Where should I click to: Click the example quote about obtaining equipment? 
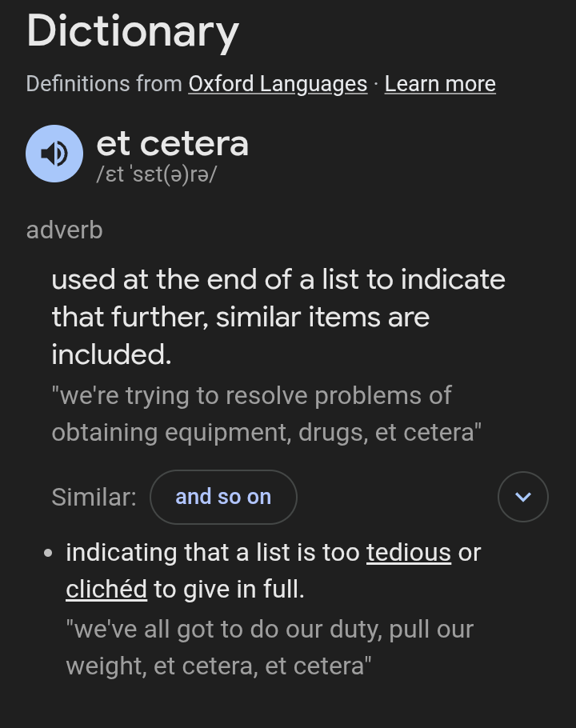(x=266, y=414)
